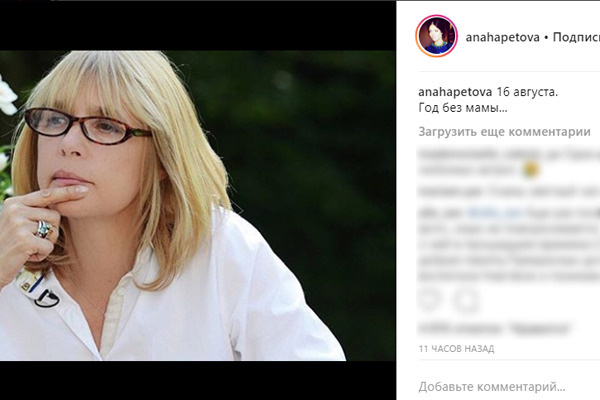Load more comments via Загрузить еще комментарии
Viewport: 600px width, 400px height.
tap(504, 132)
